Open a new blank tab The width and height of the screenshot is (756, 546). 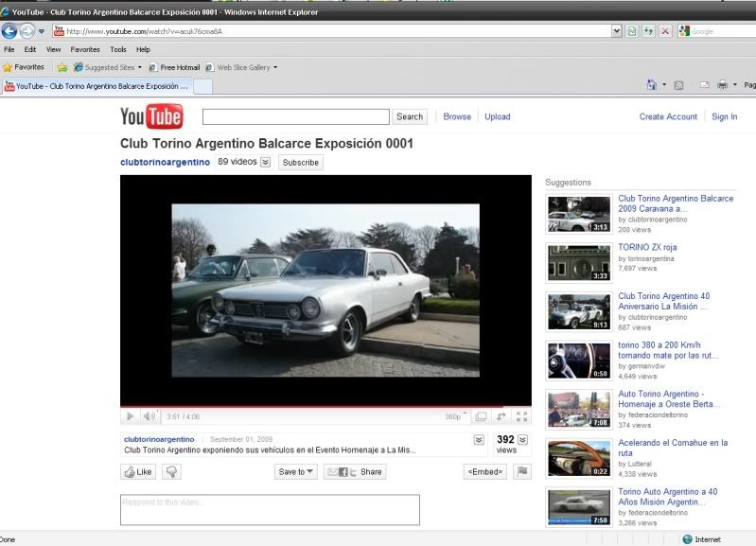[202, 87]
